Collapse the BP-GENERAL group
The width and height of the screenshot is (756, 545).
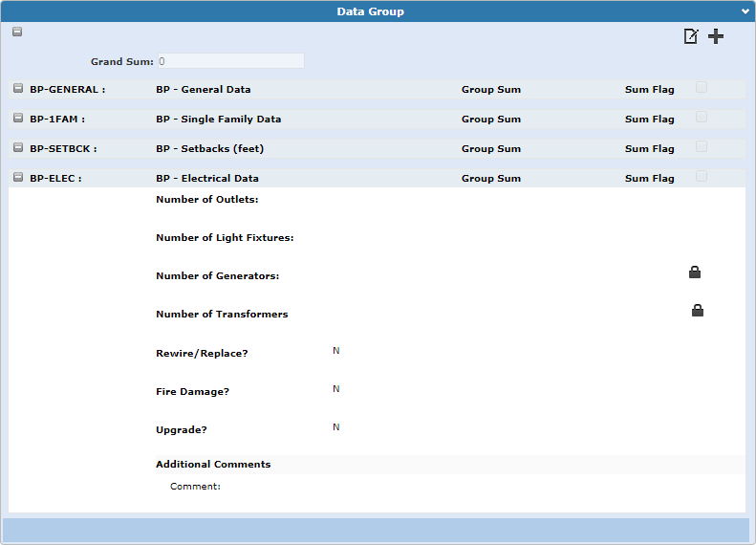18,88
